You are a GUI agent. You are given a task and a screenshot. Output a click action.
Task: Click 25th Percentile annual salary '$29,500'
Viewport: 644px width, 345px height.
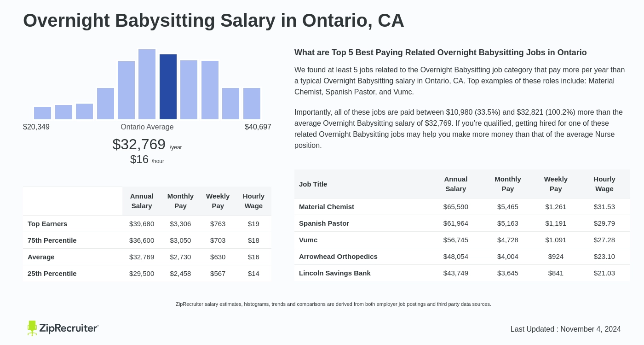coord(142,273)
